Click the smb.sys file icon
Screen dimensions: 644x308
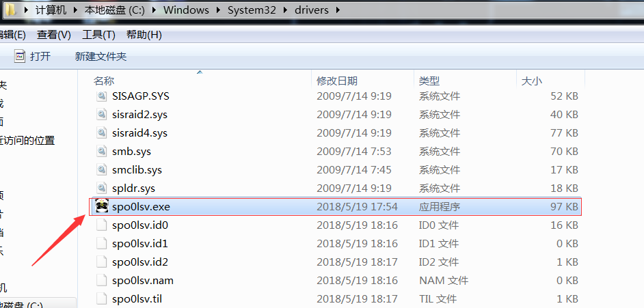click(x=101, y=151)
